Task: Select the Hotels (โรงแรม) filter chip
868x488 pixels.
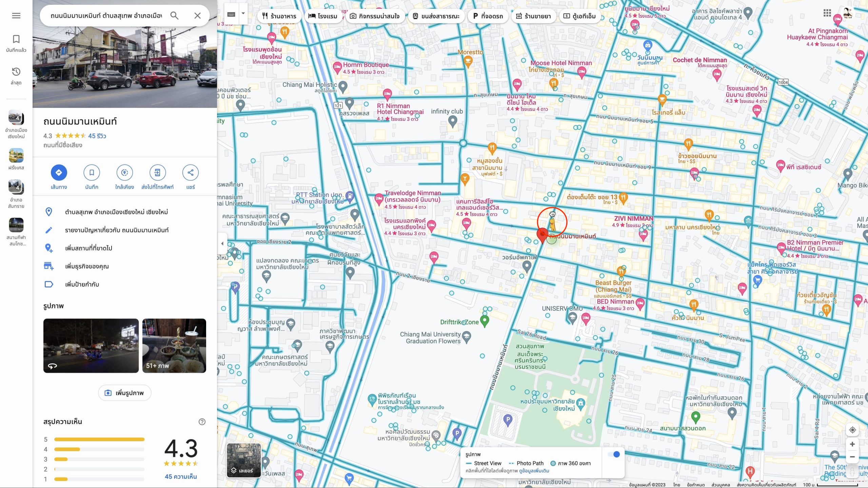Action: (x=323, y=16)
